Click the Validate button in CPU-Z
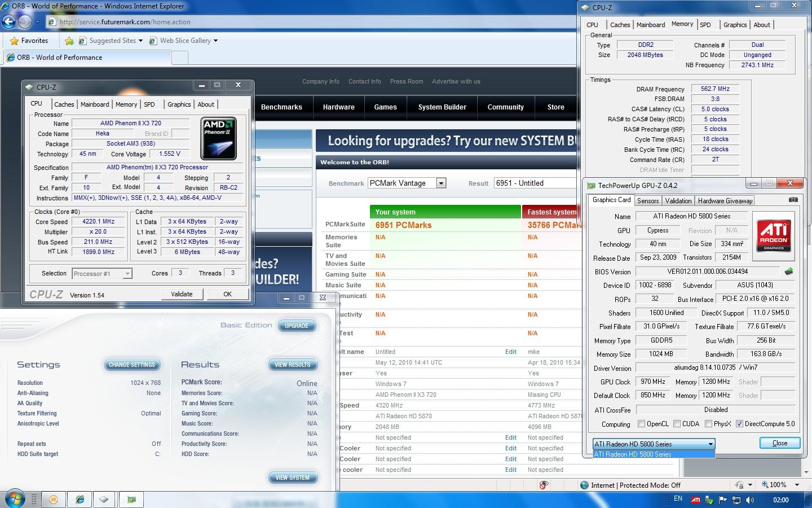Image resolution: width=812 pixels, height=508 pixels. pyautogui.click(x=182, y=294)
